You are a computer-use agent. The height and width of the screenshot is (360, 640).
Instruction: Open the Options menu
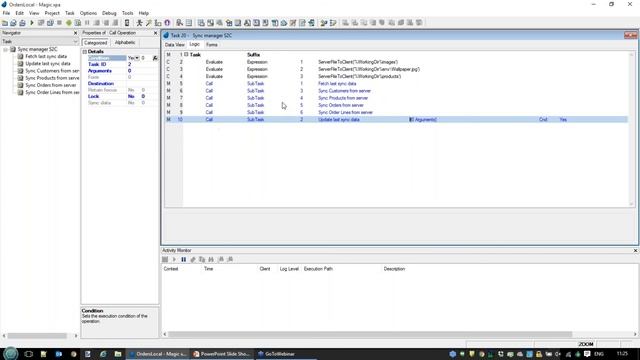tap(88, 13)
